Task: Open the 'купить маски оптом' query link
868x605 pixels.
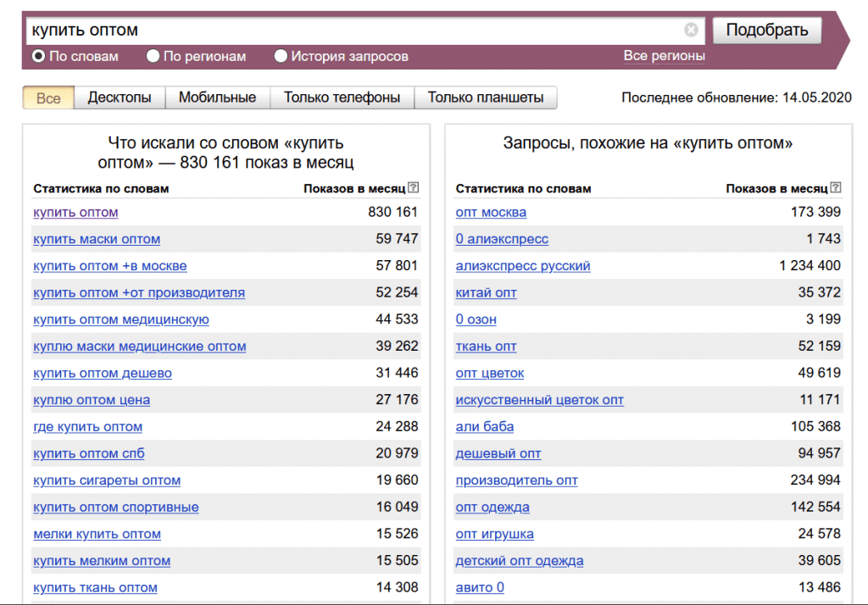Action: pyautogui.click(x=97, y=239)
